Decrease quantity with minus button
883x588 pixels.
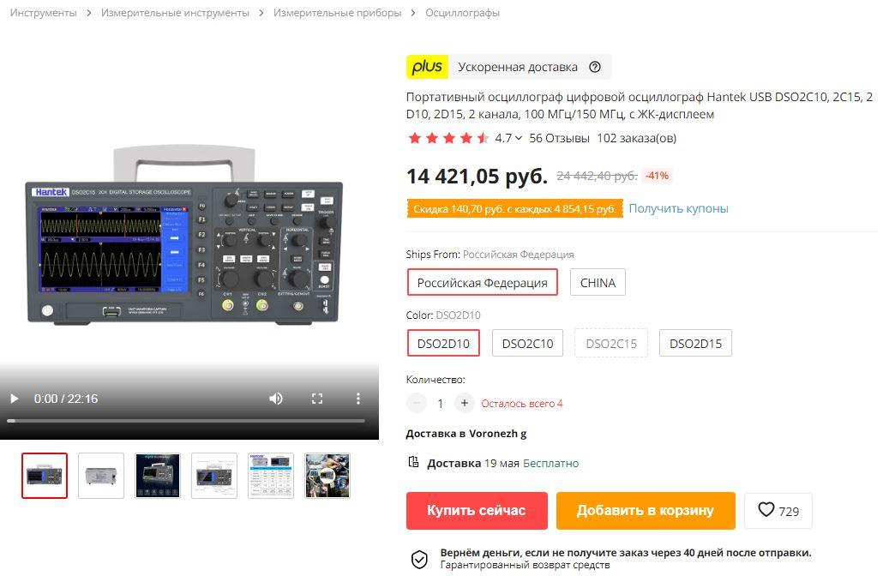coord(416,403)
